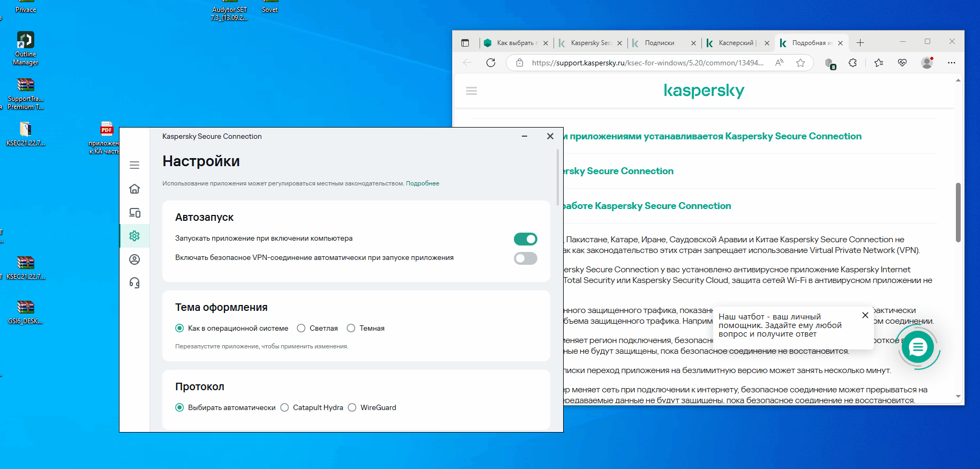
Task: Open the Kaspersky Protection extension with badge 8
Action: (x=830, y=63)
